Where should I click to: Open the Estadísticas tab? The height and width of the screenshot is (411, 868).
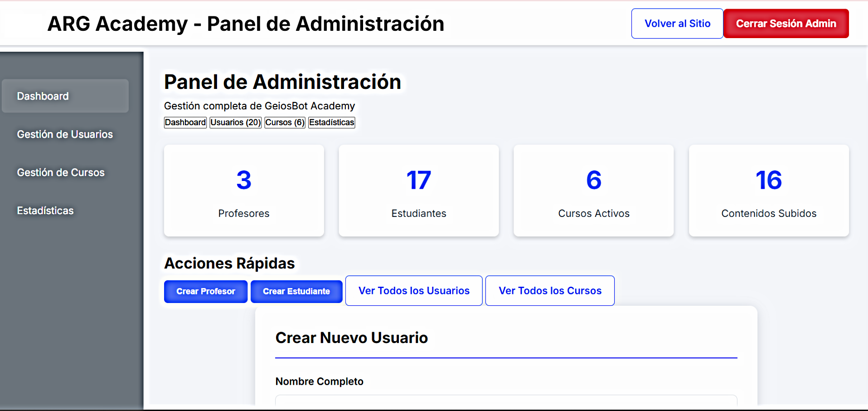[331, 122]
